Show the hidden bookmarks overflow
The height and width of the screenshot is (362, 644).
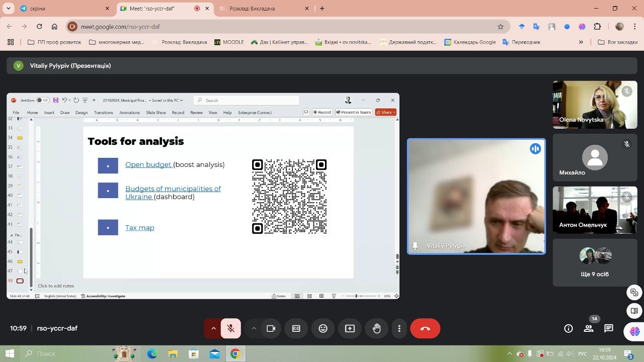pos(581,42)
